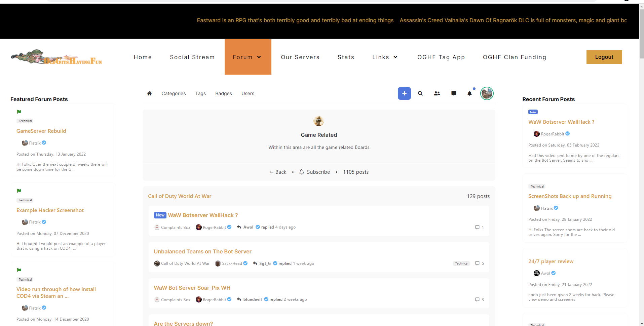This screenshot has height=326, width=644.
Task: Open the Social Stream menu item
Action: 192,57
